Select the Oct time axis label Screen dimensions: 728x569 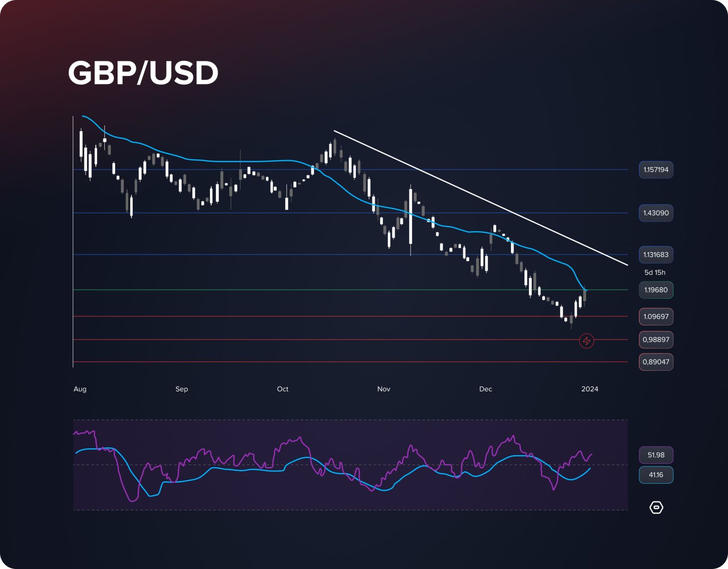click(282, 389)
